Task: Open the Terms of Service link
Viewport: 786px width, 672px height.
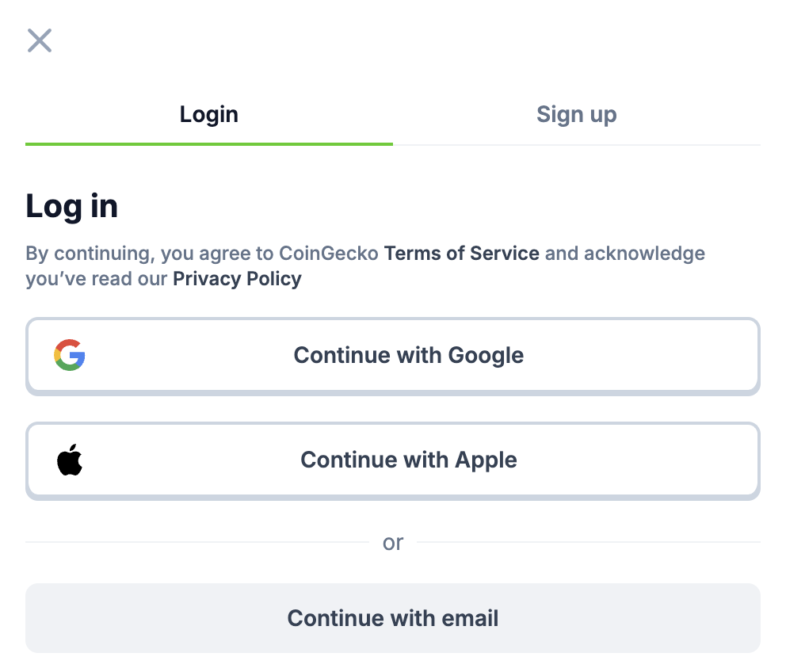Action: click(x=462, y=254)
